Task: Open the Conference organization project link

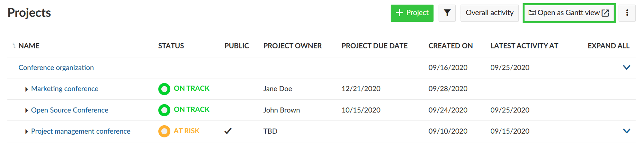Action: coord(56,67)
